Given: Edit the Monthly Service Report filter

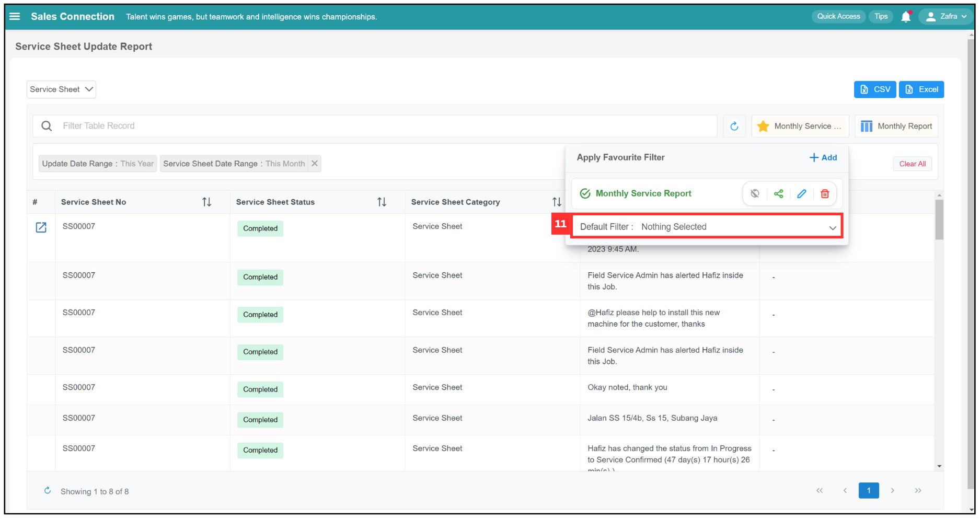Looking at the screenshot, I should coord(801,193).
